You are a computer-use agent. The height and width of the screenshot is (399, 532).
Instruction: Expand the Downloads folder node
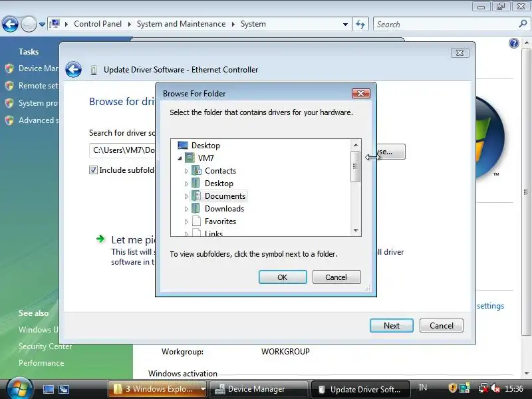[186, 209]
